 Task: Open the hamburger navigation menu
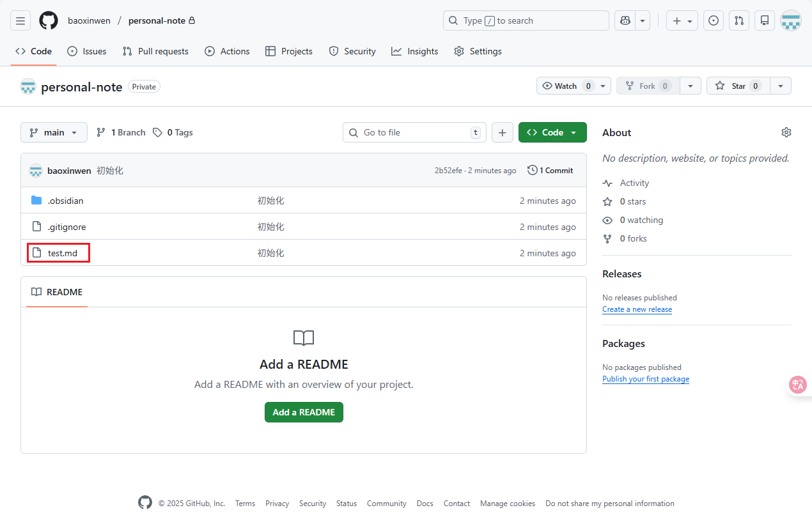tap(20, 20)
